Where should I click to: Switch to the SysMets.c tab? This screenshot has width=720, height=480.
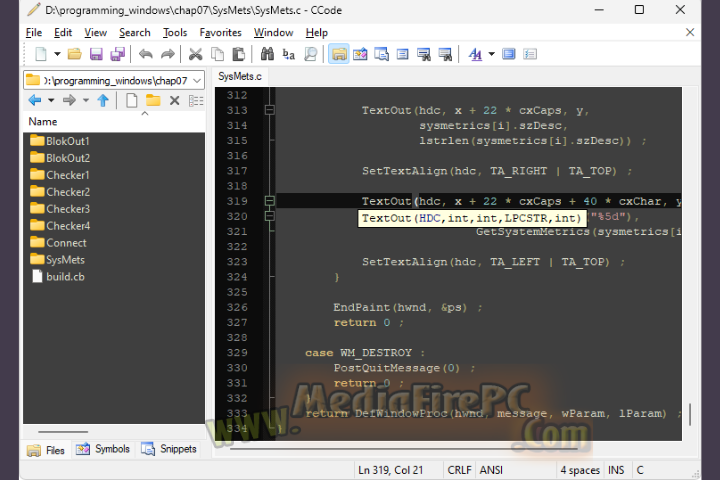(x=240, y=76)
